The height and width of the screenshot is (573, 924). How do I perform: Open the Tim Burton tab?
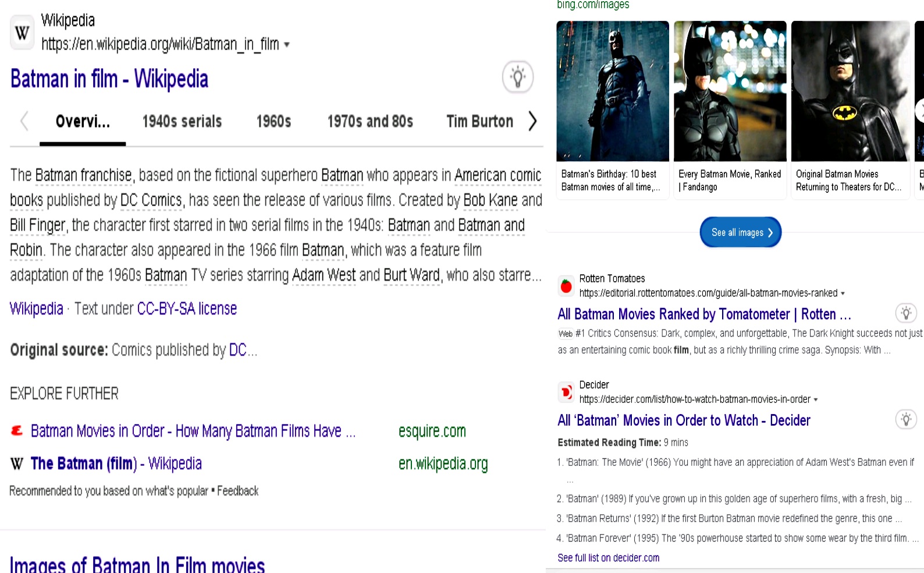pyautogui.click(x=480, y=122)
